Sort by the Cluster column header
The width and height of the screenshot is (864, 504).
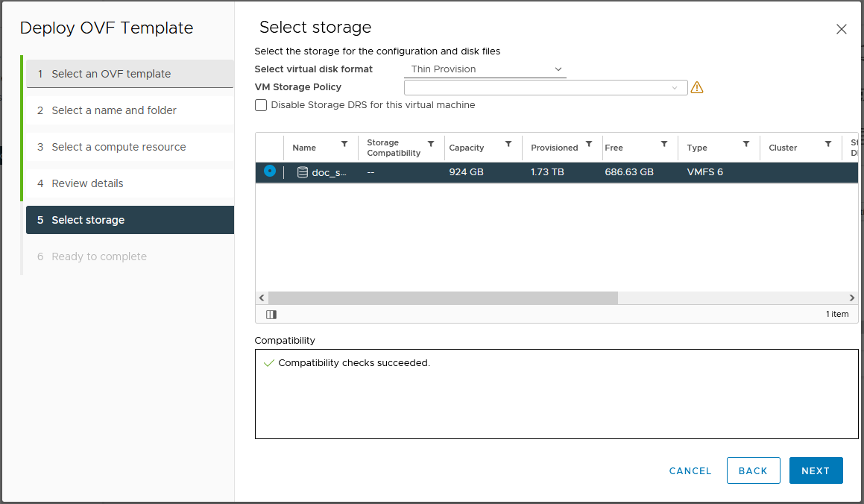(783, 148)
